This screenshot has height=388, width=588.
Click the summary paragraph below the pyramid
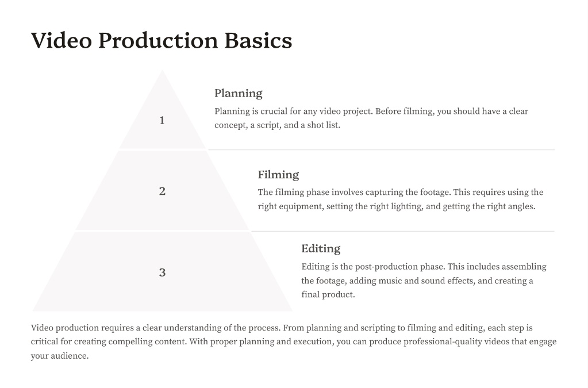pos(294,341)
